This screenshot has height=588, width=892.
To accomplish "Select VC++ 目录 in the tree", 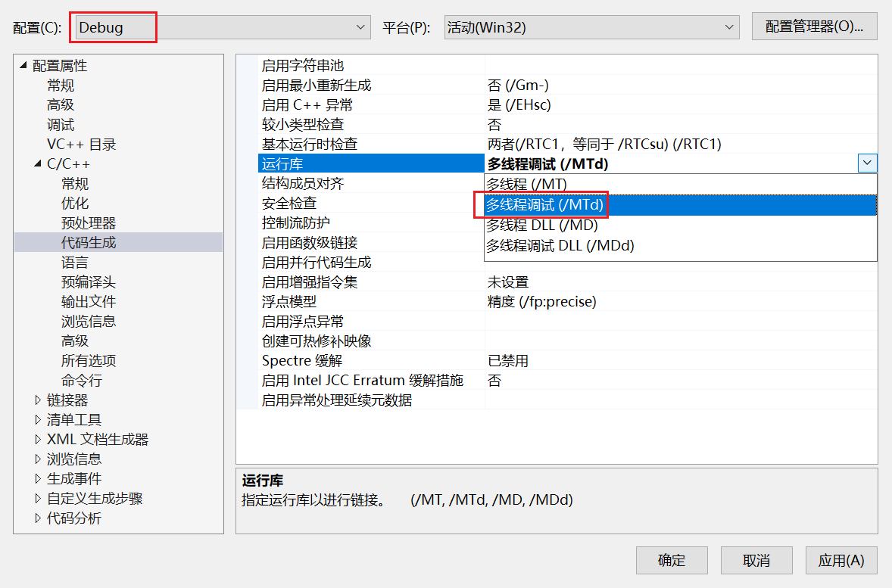I will click(x=81, y=145).
